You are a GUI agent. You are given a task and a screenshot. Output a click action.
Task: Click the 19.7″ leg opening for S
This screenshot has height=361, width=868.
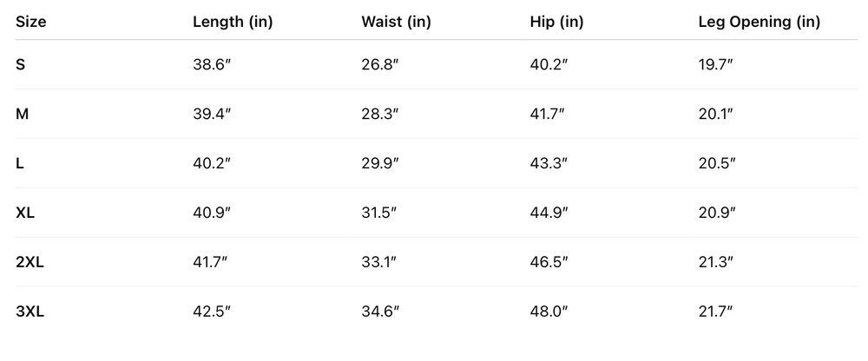tap(716, 64)
